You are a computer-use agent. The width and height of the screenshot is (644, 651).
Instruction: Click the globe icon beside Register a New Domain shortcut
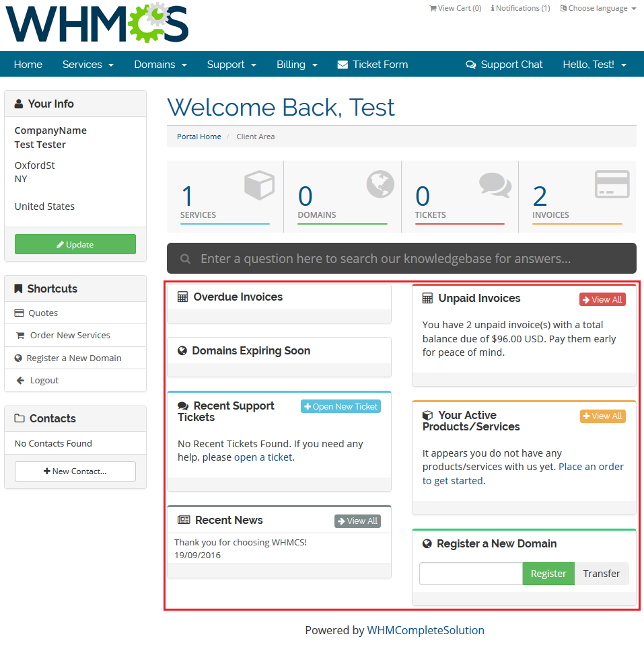pos(18,358)
